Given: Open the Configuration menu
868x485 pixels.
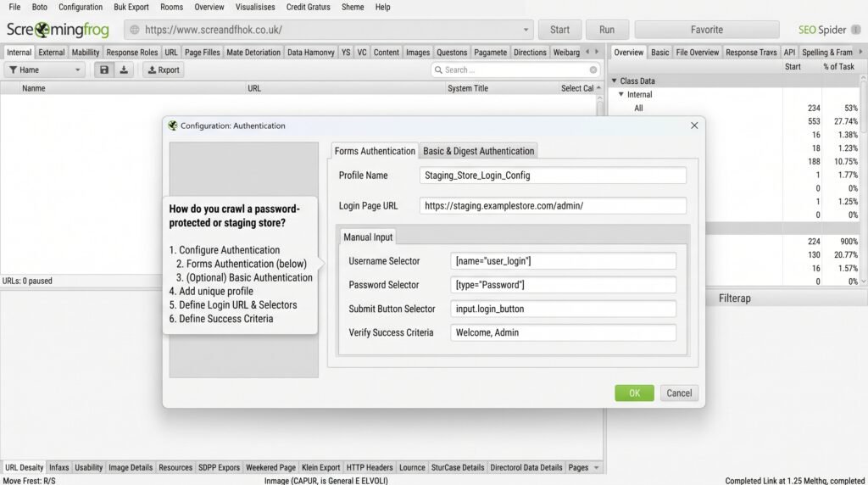Looking at the screenshot, I should [81, 7].
